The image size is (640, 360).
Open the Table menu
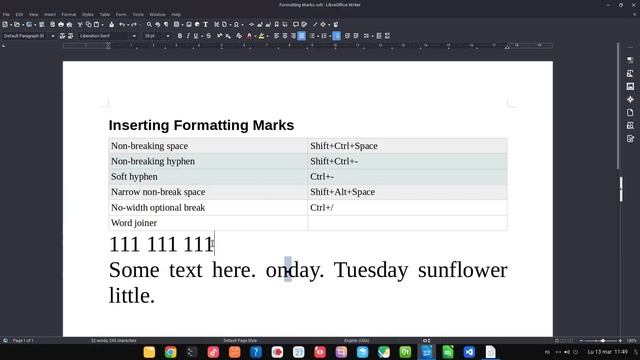(x=104, y=14)
